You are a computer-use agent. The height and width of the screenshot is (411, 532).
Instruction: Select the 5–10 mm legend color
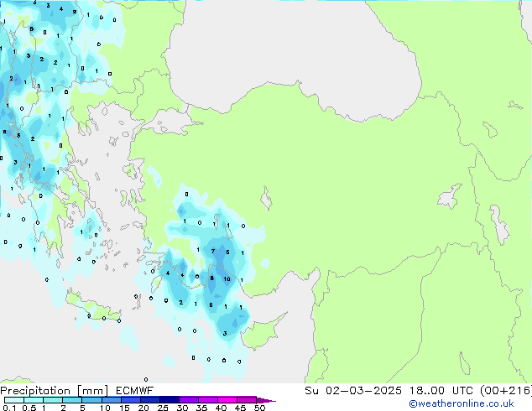pyautogui.click(x=91, y=400)
